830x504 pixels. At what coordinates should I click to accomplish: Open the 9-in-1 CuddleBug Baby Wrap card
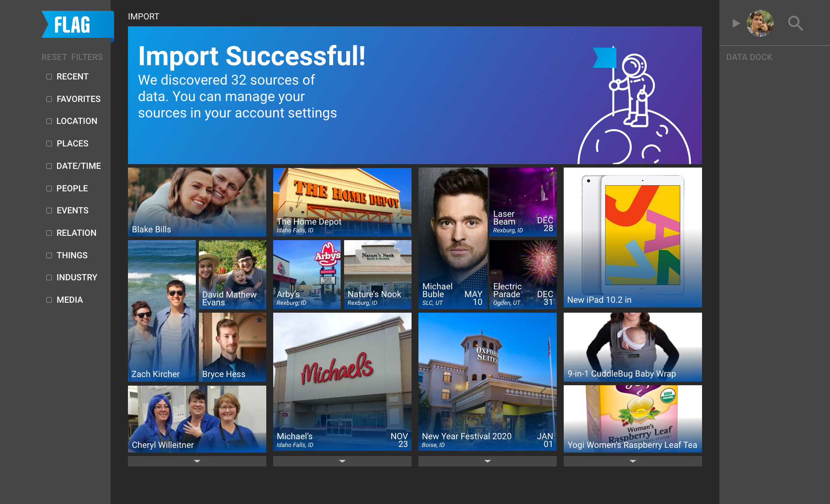click(x=633, y=347)
